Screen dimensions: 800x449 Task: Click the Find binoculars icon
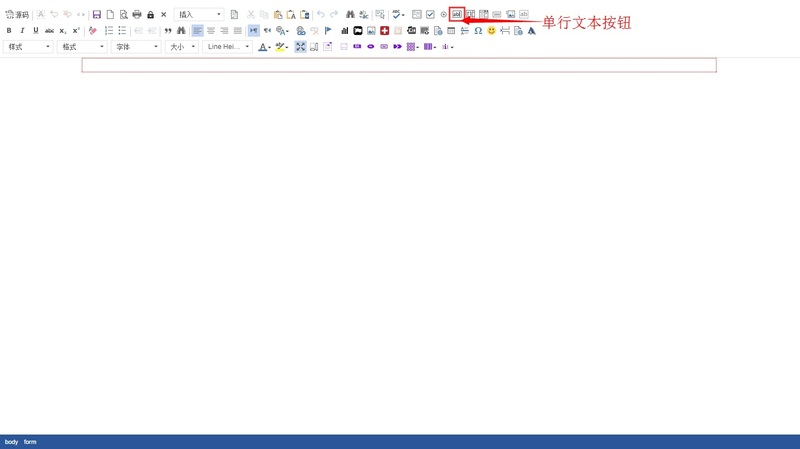pos(350,15)
